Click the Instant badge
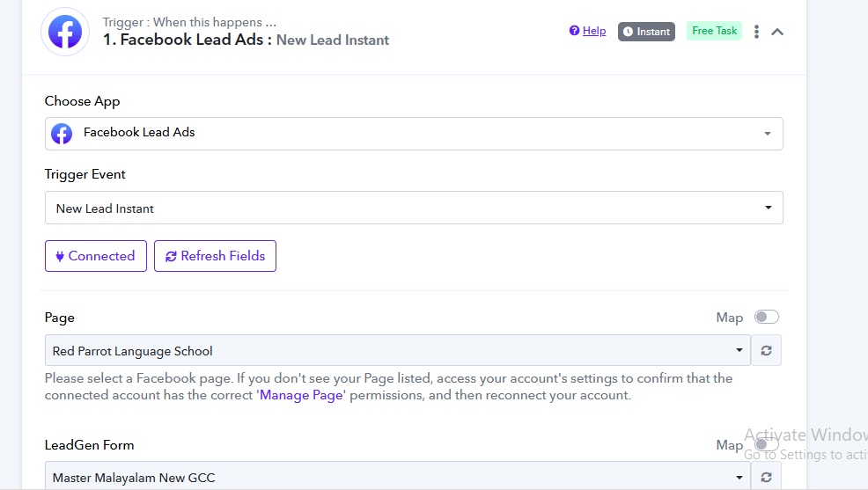The width and height of the screenshot is (868, 490). tap(646, 32)
